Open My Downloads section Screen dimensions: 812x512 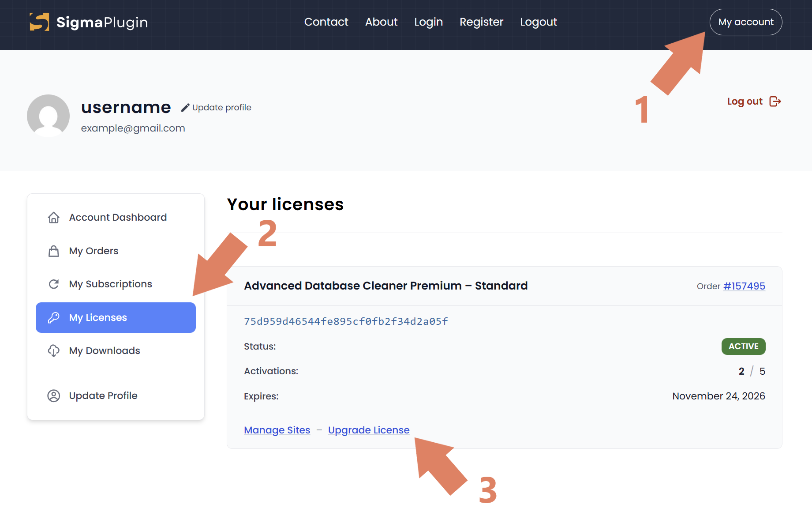[116, 351]
